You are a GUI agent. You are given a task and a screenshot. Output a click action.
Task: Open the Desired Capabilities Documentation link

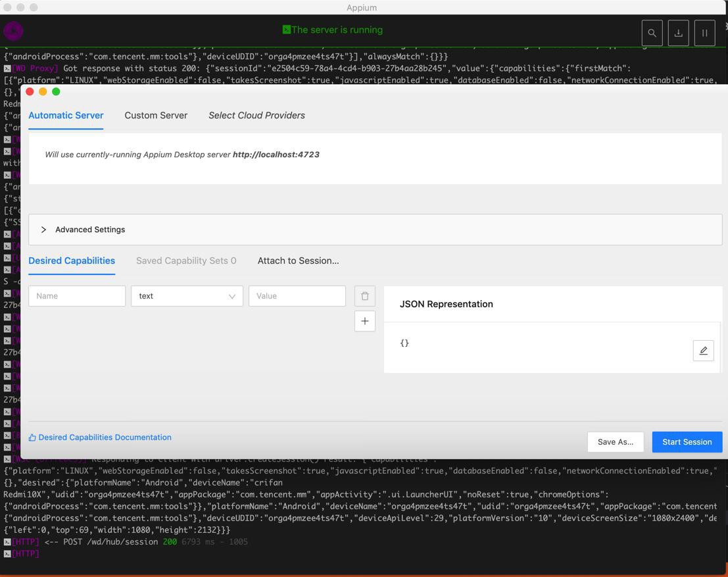click(x=100, y=437)
